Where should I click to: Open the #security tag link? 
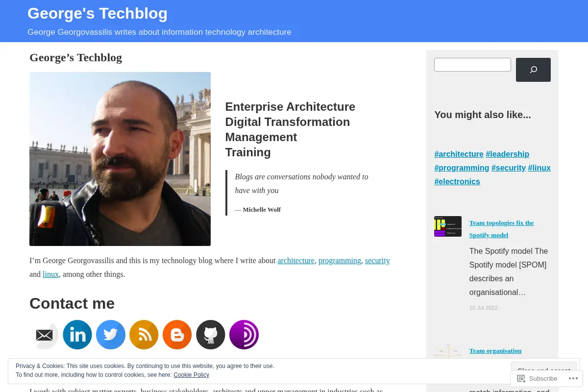(509, 168)
